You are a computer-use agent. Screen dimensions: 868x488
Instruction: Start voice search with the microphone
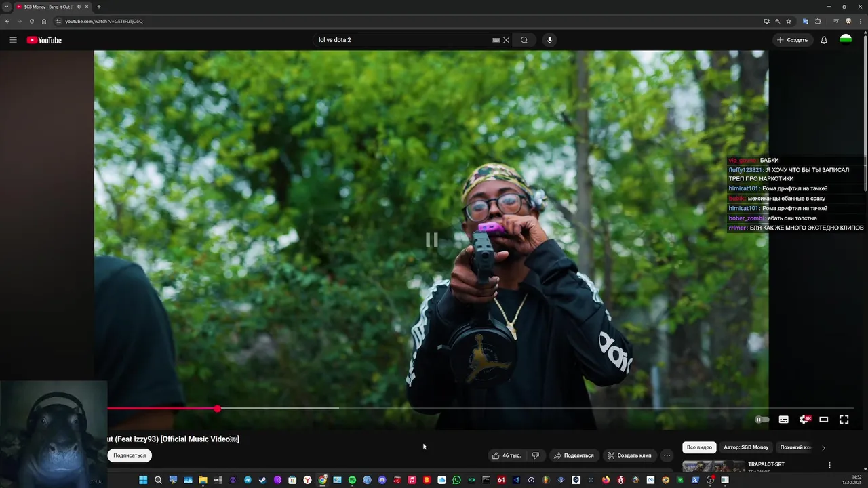coord(549,40)
